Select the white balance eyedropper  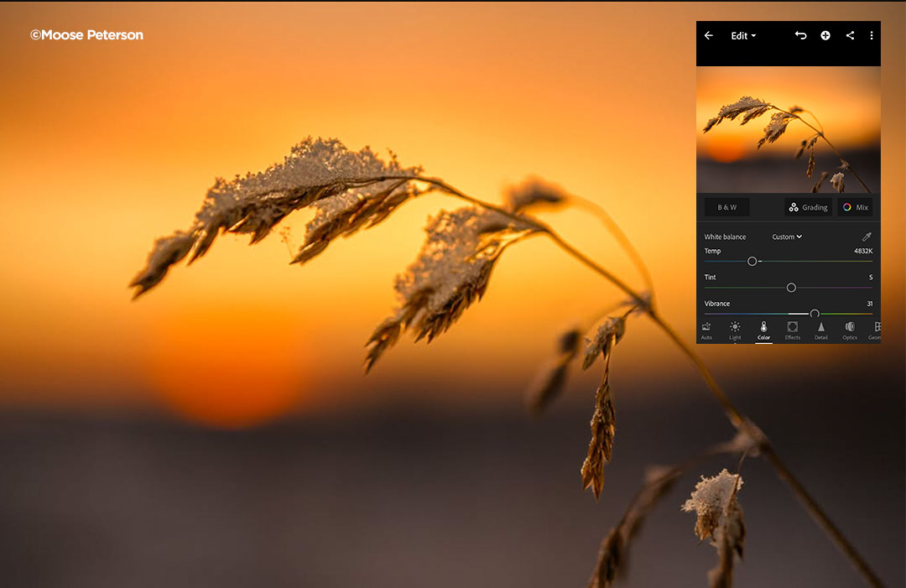point(867,237)
